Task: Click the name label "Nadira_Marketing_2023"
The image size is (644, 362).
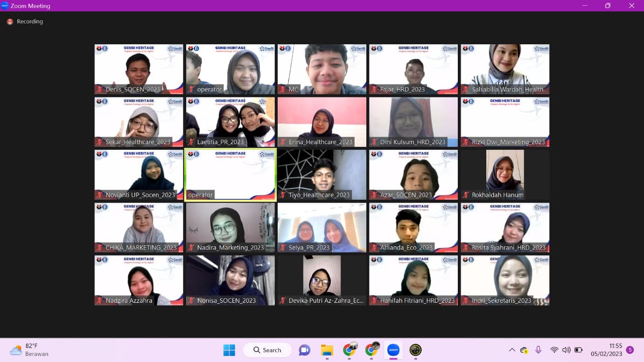Action: (231, 248)
